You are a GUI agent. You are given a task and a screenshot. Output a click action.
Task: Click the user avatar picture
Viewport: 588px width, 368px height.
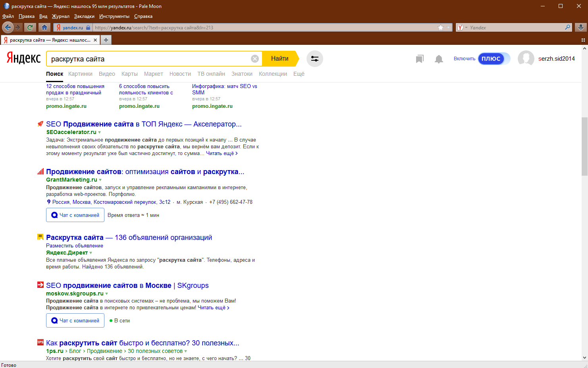coord(526,59)
